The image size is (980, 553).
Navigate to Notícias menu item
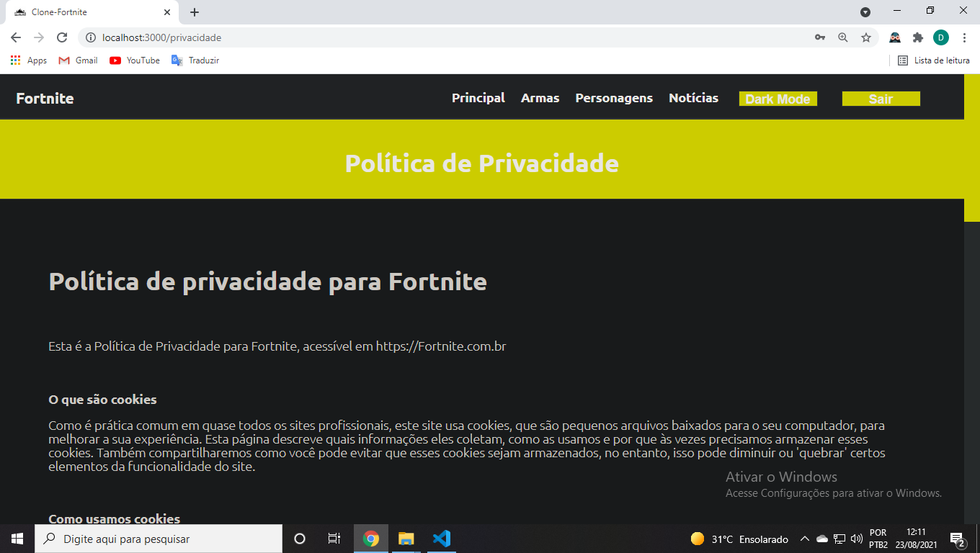(693, 98)
